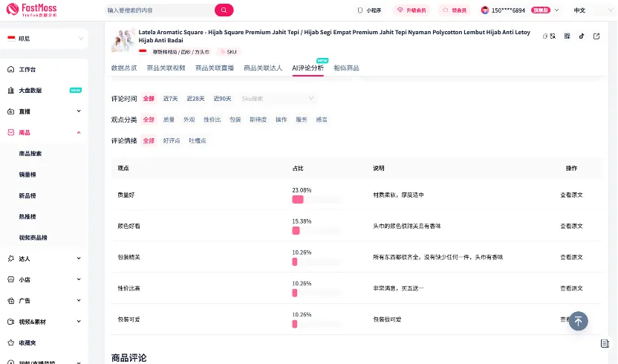
Task: Click the pink search magnifier button
Action: click(x=224, y=10)
